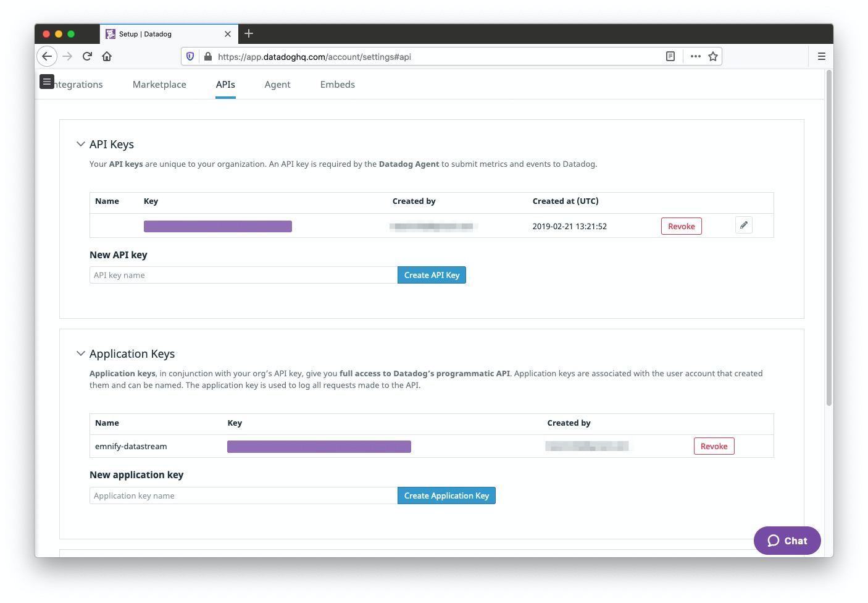The image size is (868, 603).
Task: Reload the current page
Action: [x=87, y=56]
